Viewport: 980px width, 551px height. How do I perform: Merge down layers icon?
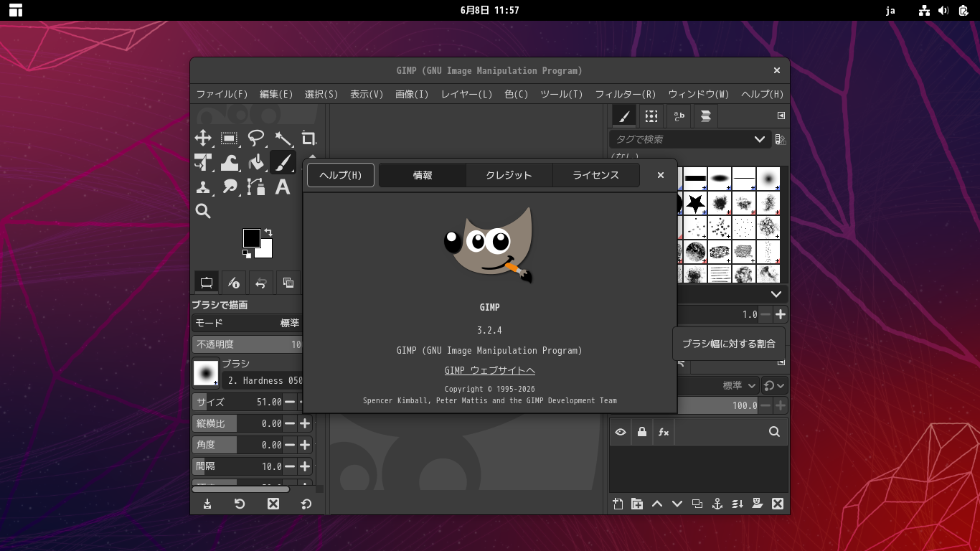click(737, 504)
